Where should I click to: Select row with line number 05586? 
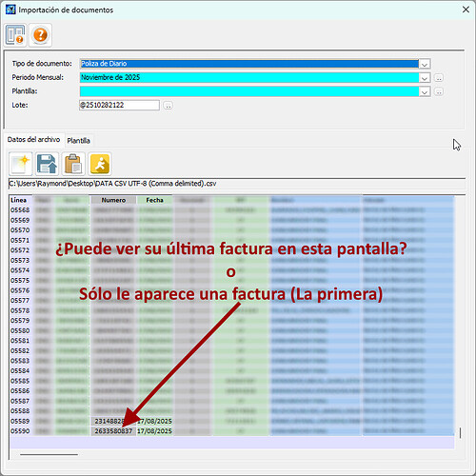231,391
